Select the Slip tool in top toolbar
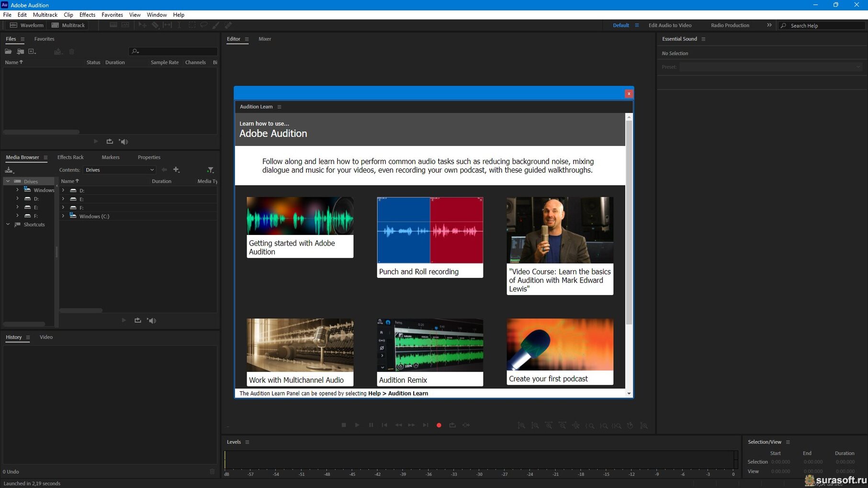868x488 pixels. pos(167,25)
